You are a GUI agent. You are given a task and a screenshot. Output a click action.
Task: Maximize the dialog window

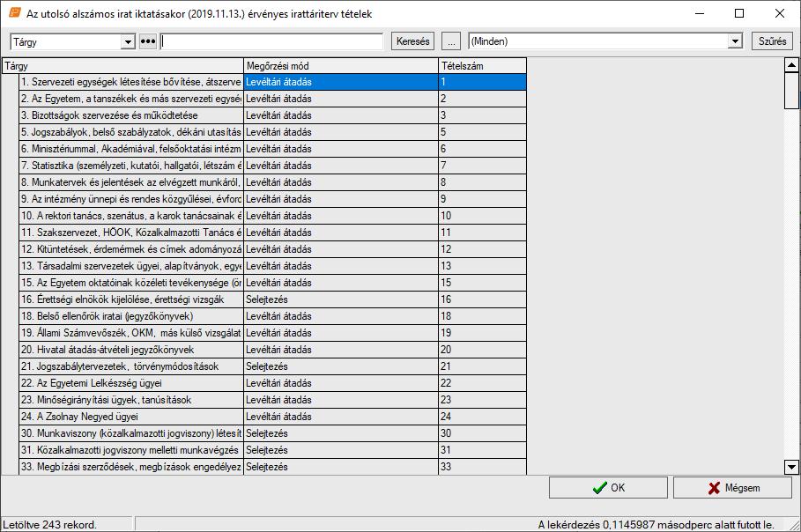(x=739, y=13)
